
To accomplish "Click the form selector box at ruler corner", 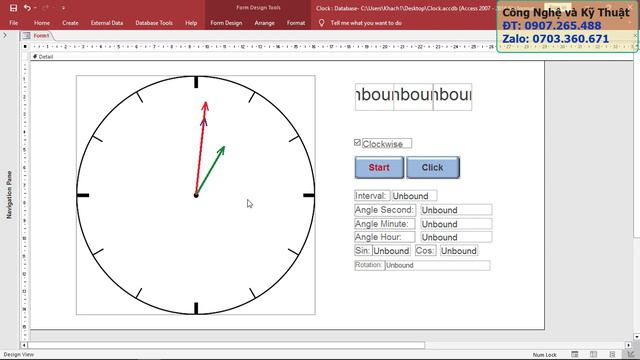I will click(x=25, y=47).
